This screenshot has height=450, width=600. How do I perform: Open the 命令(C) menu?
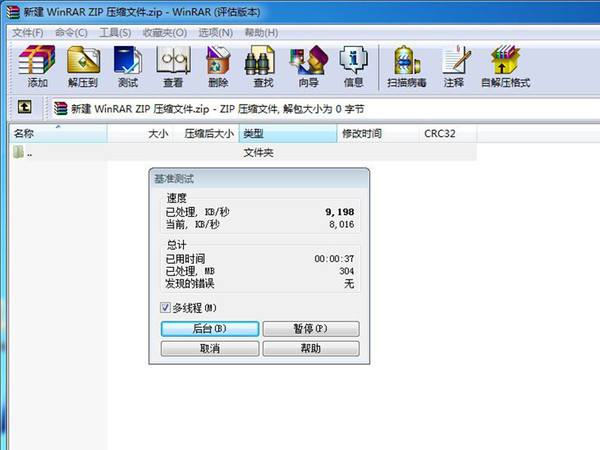[71, 33]
